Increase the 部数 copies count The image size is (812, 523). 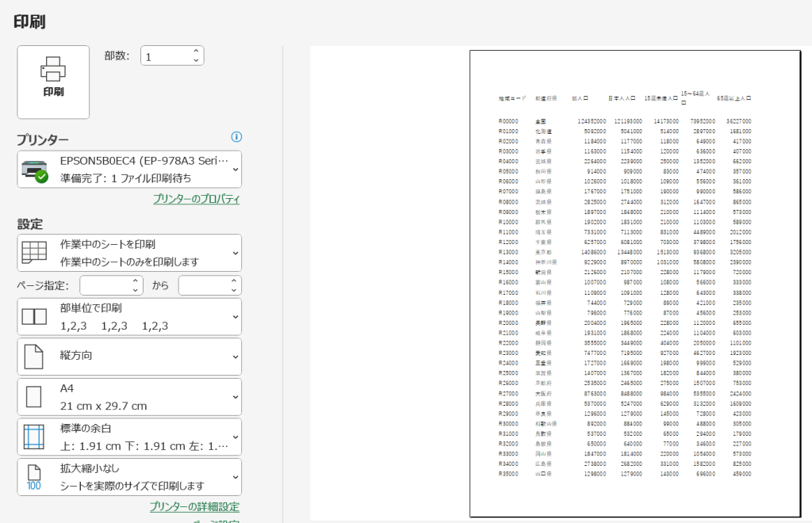(x=196, y=52)
